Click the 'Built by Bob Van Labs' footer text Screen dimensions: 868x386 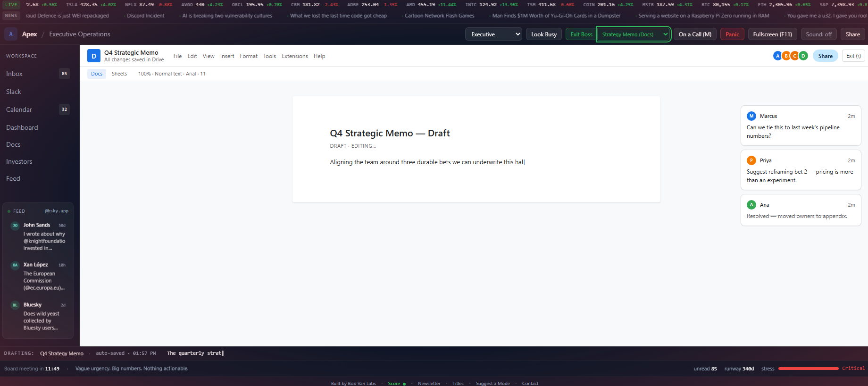(353, 384)
